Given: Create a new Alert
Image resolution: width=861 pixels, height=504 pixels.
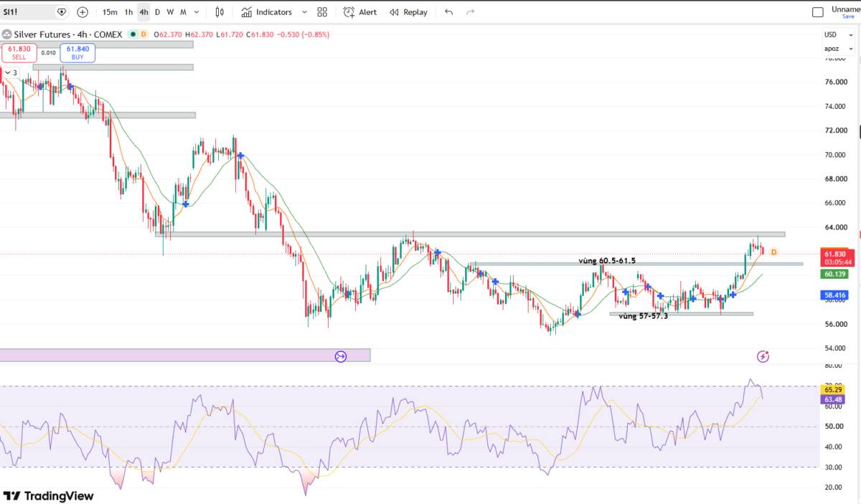Looking at the screenshot, I should pos(359,12).
